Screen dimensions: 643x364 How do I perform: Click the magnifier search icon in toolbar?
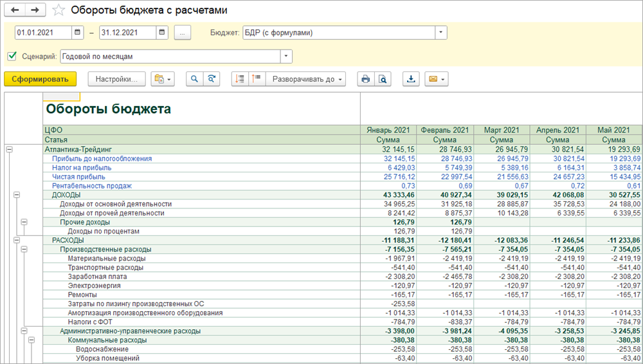coord(194,79)
